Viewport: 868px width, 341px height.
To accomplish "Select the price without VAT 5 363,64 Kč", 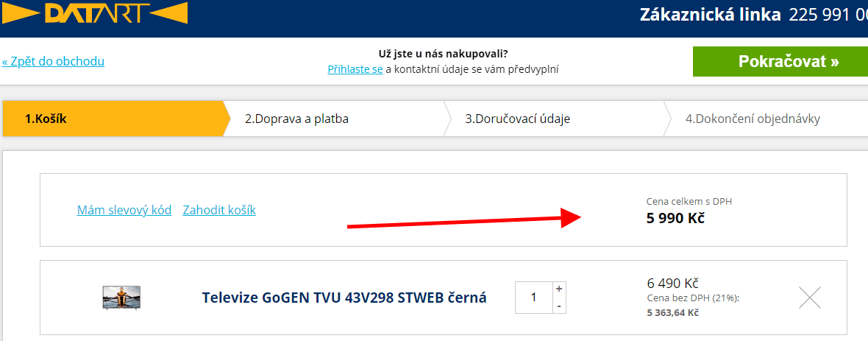I will (672, 313).
